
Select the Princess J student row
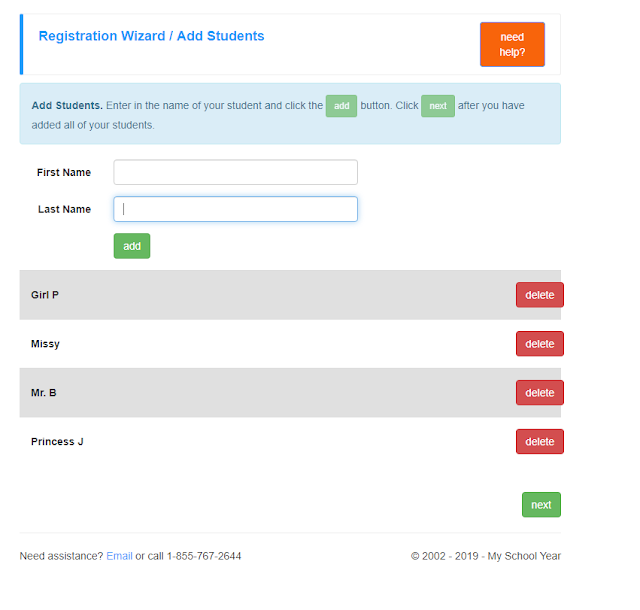(290, 441)
